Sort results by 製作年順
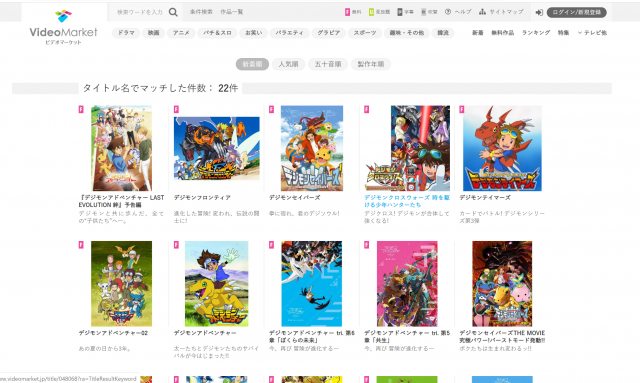The image size is (640, 383). click(x=371, y=64)
